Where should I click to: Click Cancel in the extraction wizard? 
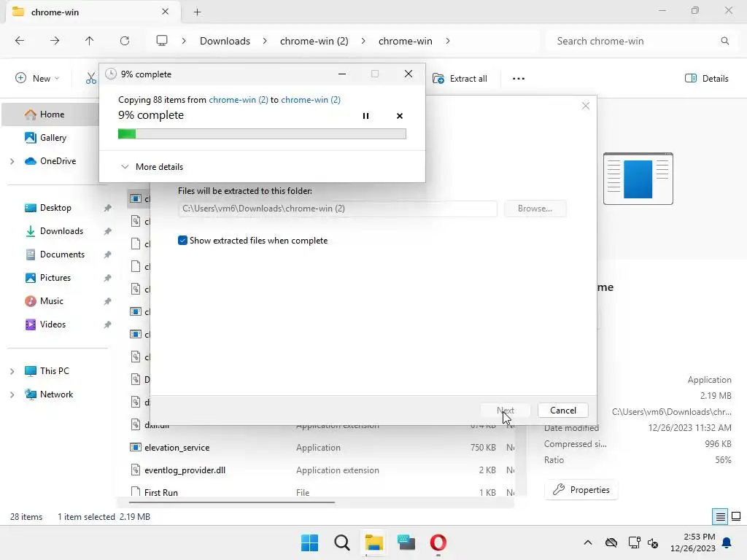[562, 411]
